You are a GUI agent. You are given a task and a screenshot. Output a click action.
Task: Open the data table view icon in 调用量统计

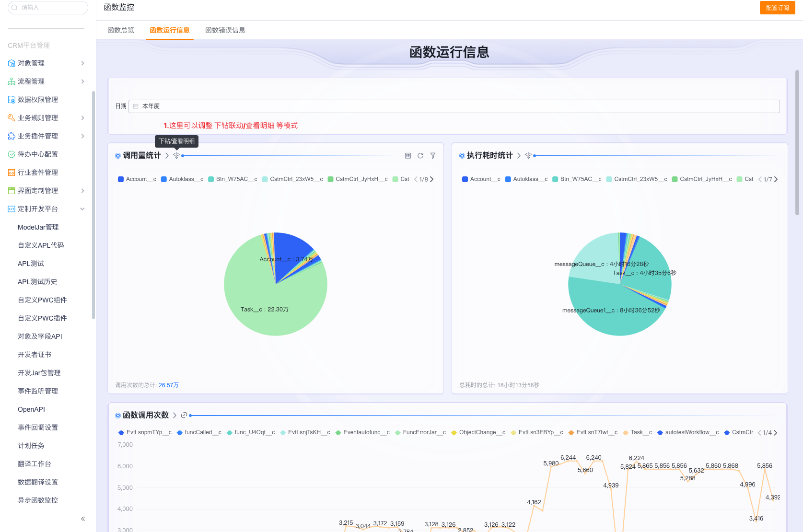pyautogui.click(x=408, y=156)
